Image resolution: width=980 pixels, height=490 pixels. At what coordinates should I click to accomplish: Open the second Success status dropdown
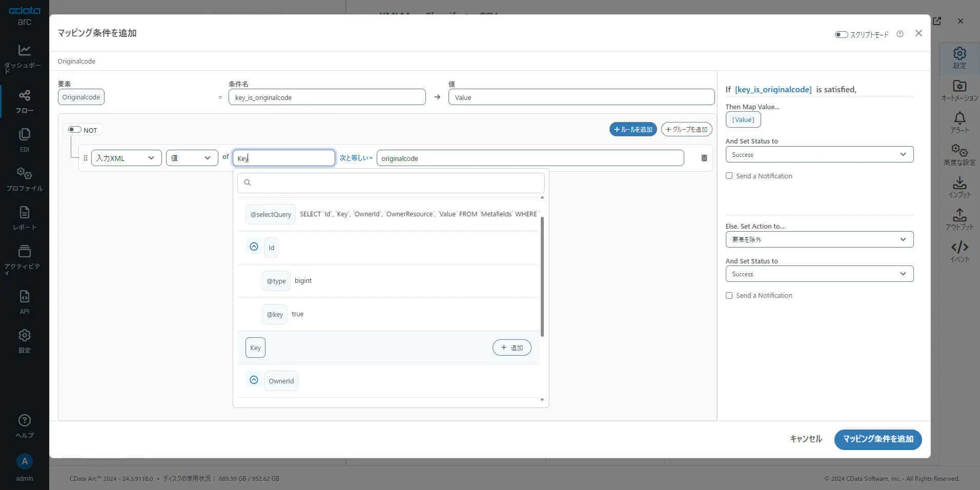[x=819, y=274]
